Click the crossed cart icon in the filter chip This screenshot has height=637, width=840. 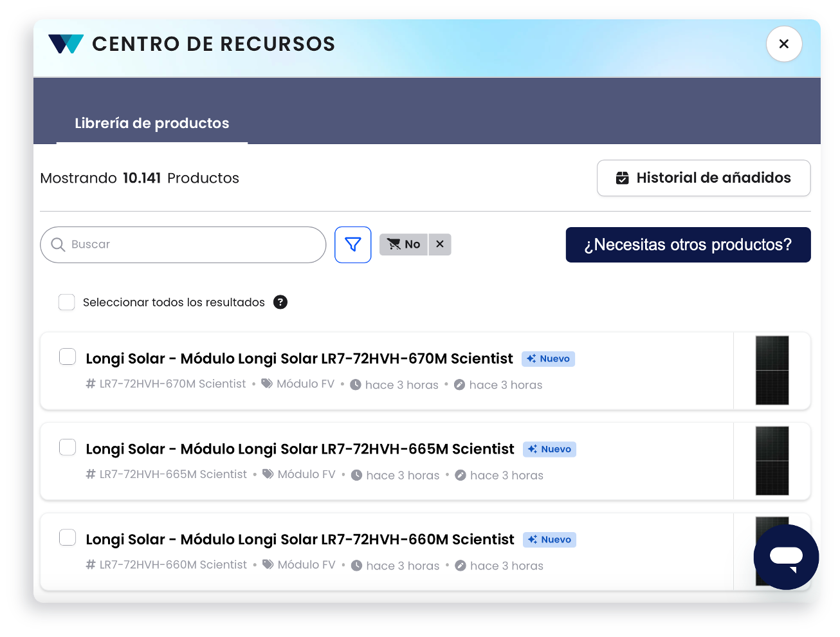click(x=394, y=245)
